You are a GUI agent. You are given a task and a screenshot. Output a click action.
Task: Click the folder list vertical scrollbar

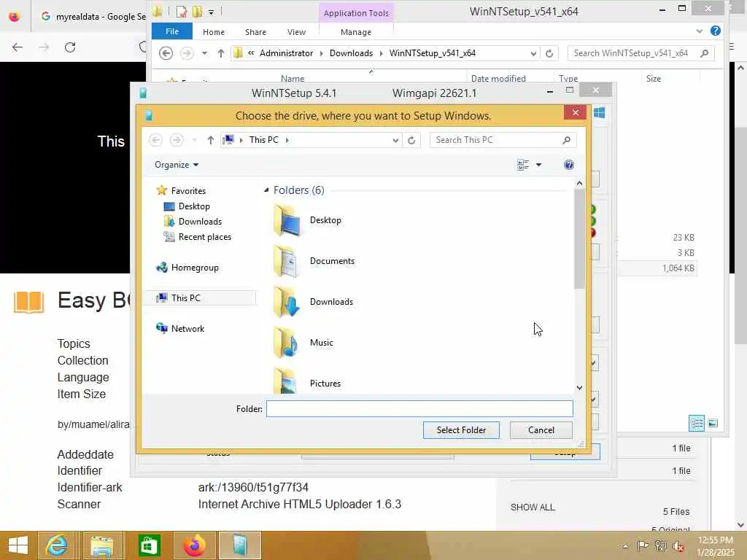point(579,238)
